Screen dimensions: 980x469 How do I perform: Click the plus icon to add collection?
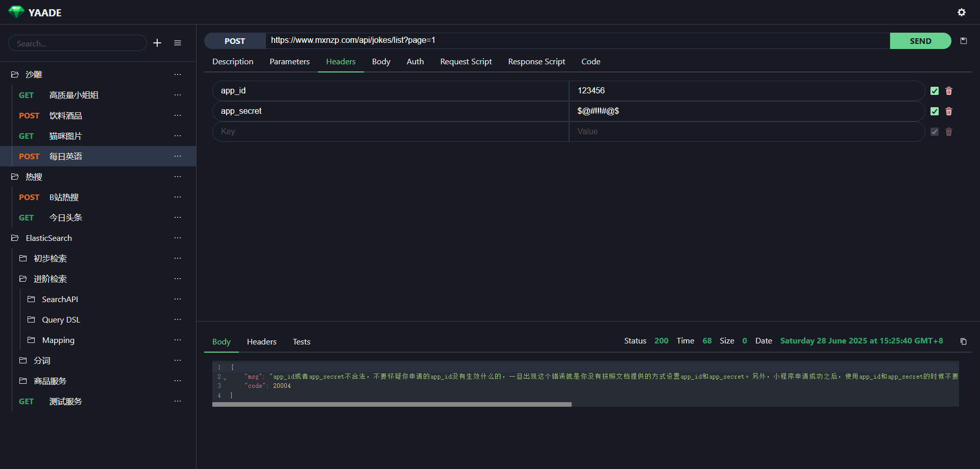tap(157, 43)
